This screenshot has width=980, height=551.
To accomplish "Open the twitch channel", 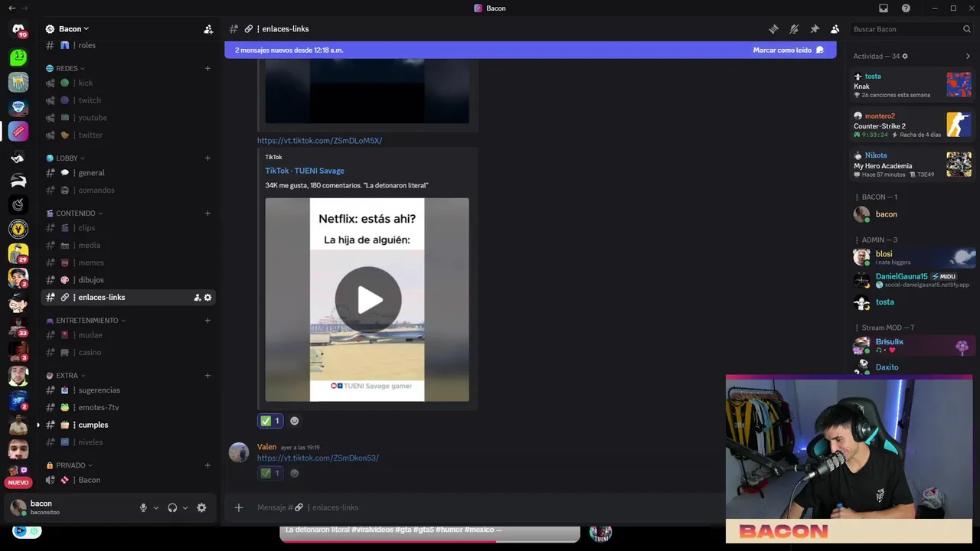I will [128, 100].
